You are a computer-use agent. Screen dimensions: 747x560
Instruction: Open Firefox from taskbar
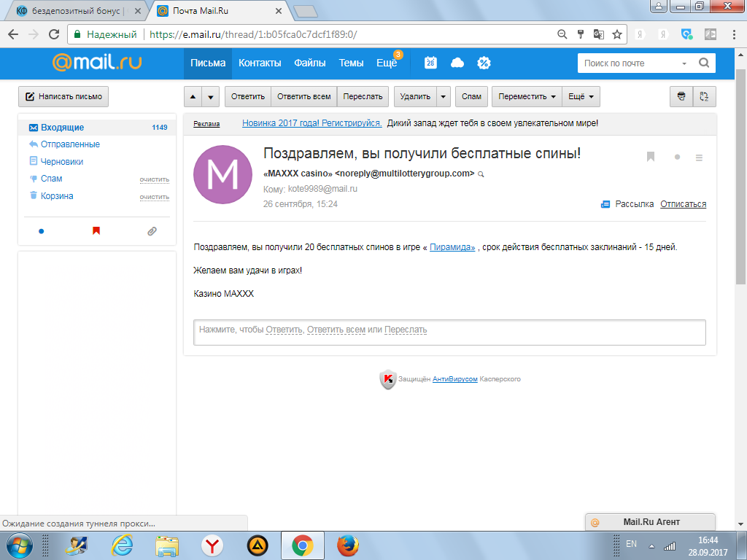click(348, 545)
